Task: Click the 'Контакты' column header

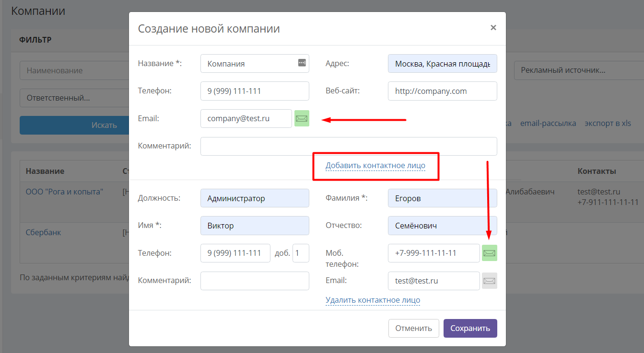Action: [597, 171]
